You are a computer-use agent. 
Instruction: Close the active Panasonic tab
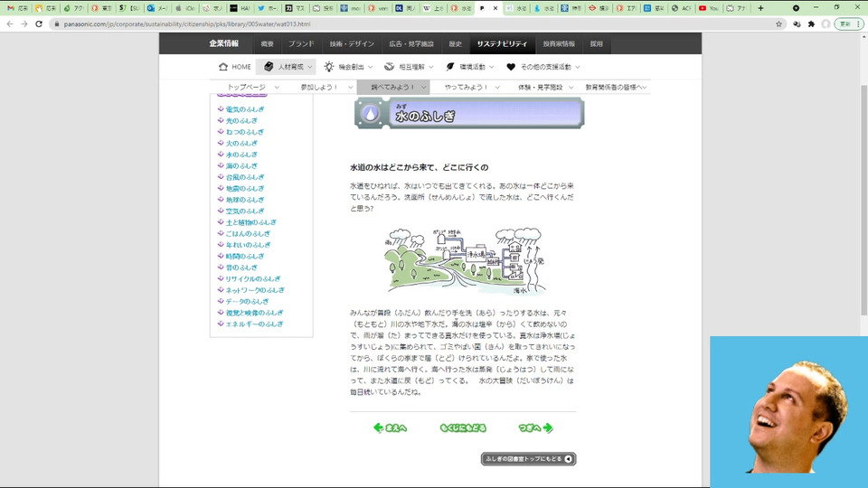click(x=495, y=8)
